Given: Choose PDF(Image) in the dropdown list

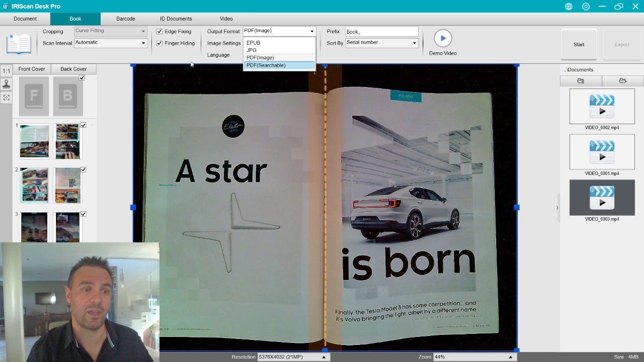Looking at the screenshot, I should pyautogui.click(x=279, y=58).
